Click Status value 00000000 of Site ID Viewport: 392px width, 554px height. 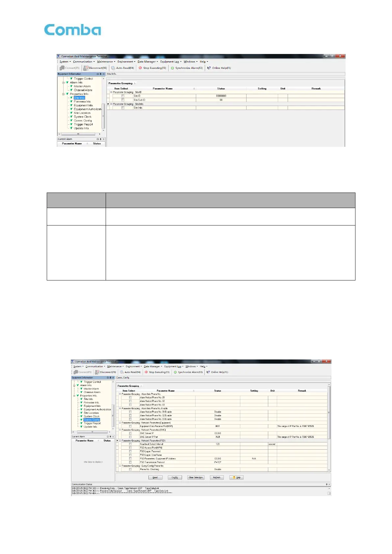click(x=221, y=96)
